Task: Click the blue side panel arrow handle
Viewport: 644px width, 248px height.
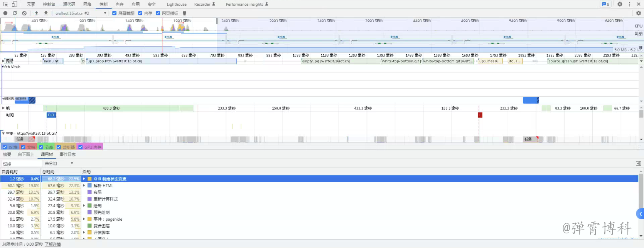Action: coord(640,214)
